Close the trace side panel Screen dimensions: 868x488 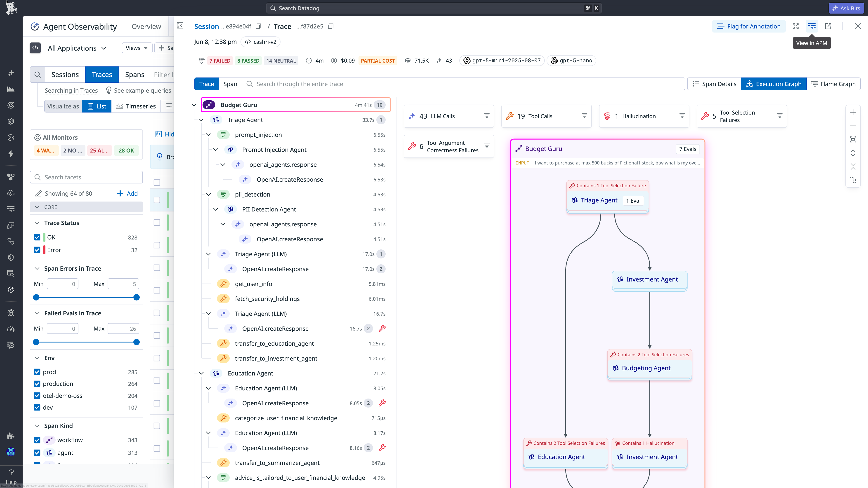(x=858, y=26)
